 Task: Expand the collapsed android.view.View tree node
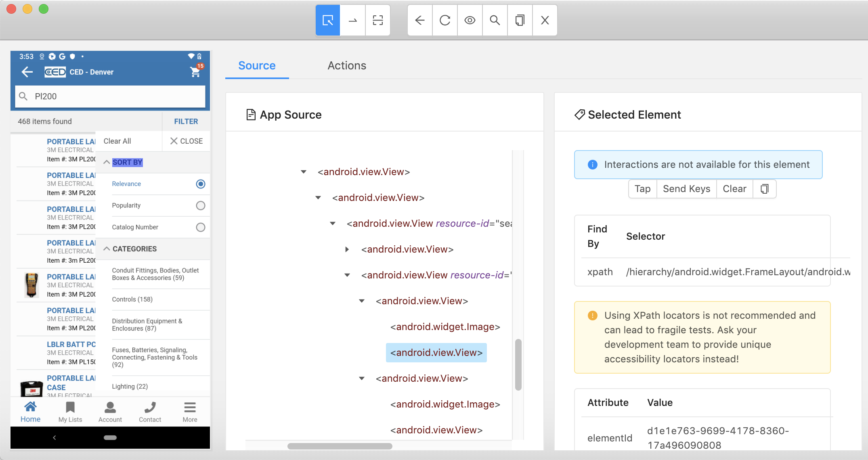(347, 249)
